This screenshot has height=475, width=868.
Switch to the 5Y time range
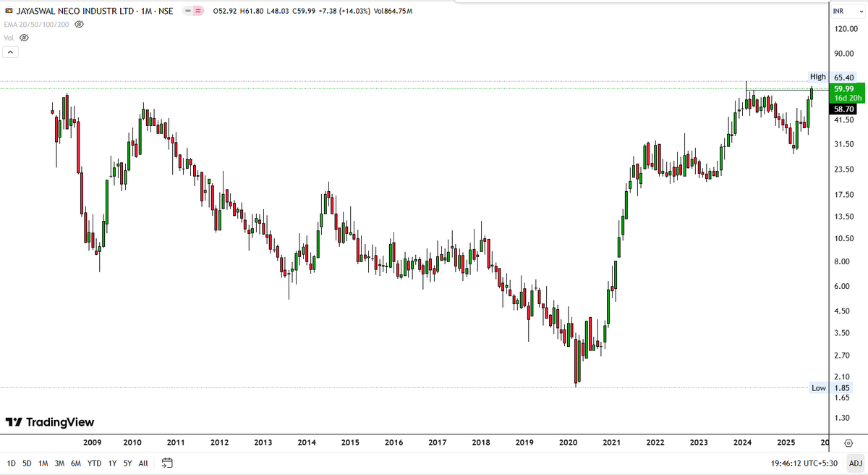click(127, 463)
